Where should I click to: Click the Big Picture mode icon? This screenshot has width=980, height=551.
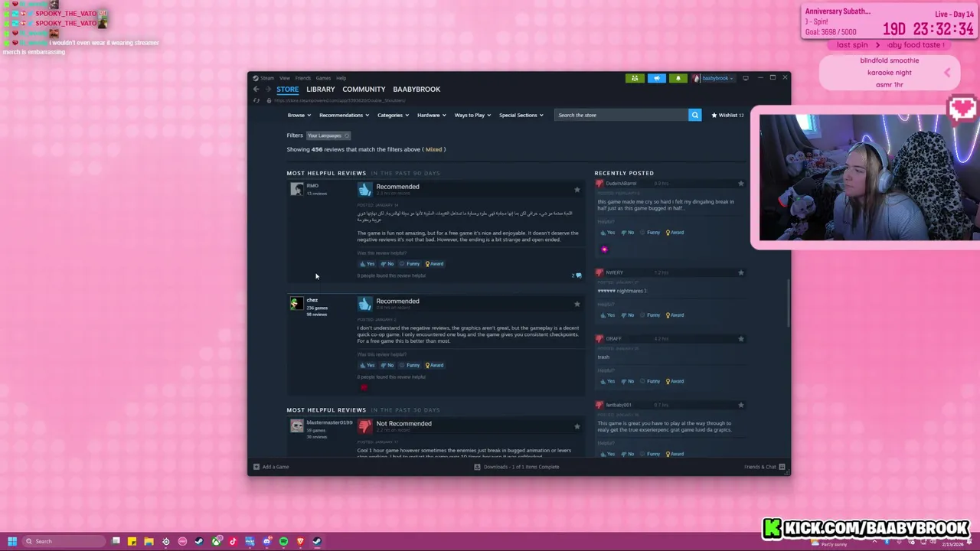click(x=745, y=78)
